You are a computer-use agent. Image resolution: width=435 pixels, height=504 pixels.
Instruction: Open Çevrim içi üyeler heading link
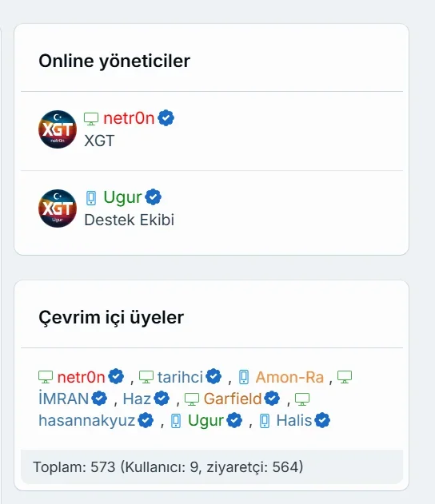(x=111, y=318)
